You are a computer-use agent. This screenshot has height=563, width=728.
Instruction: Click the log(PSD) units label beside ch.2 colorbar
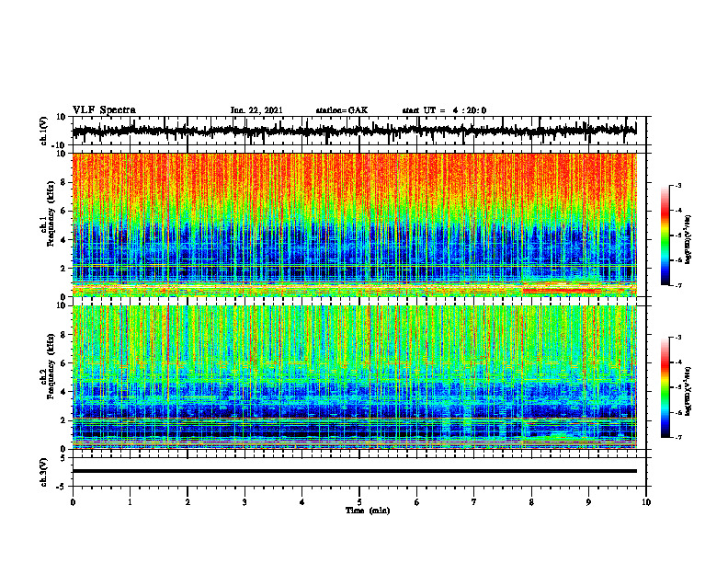[x=688, y=391]
